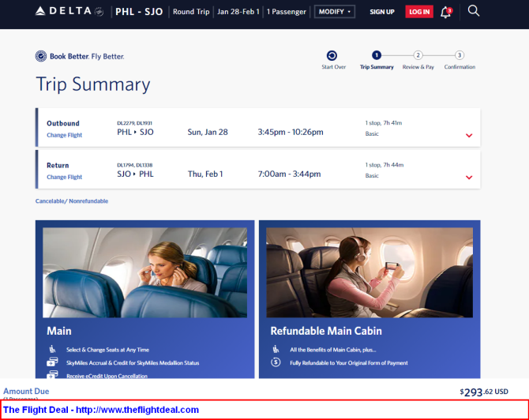
Task: Click Jan 28-Feb 1 dates in header
Action: click(238, 12)
